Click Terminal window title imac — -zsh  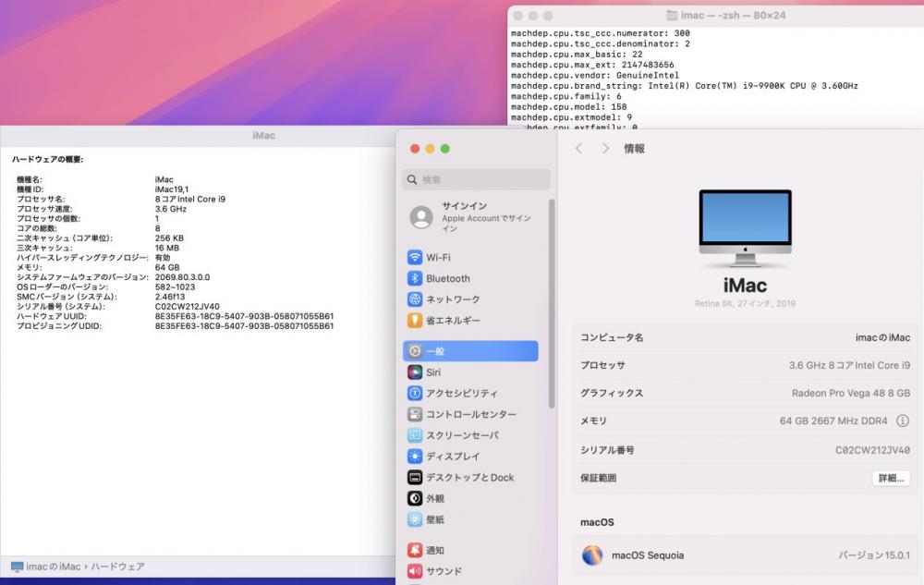733,16
